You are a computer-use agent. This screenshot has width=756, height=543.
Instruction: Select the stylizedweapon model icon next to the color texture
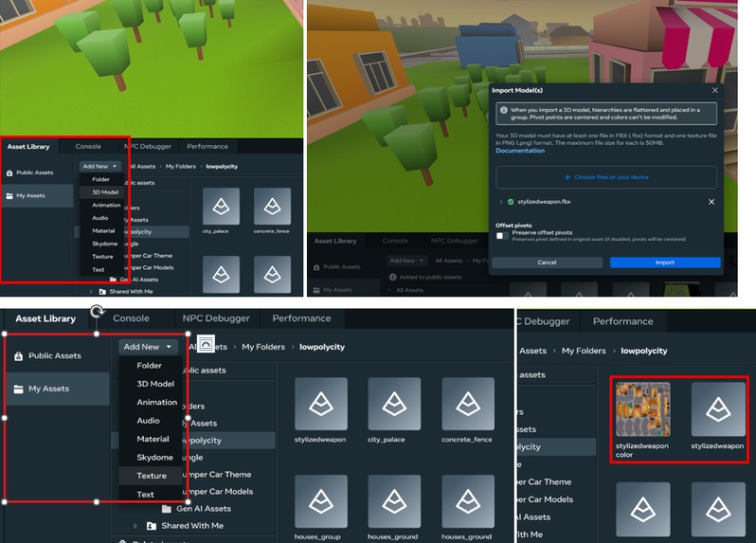[x=718, y=410]
